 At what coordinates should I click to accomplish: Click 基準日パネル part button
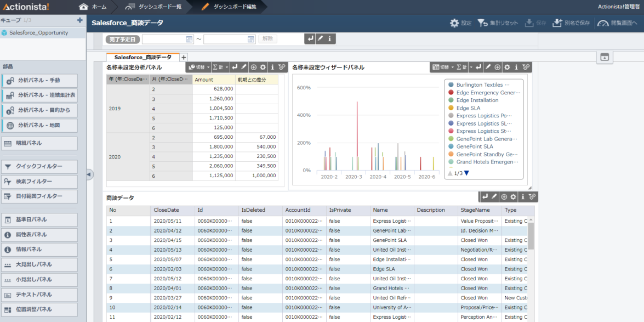pyautogui.click(x=39, y=219)
